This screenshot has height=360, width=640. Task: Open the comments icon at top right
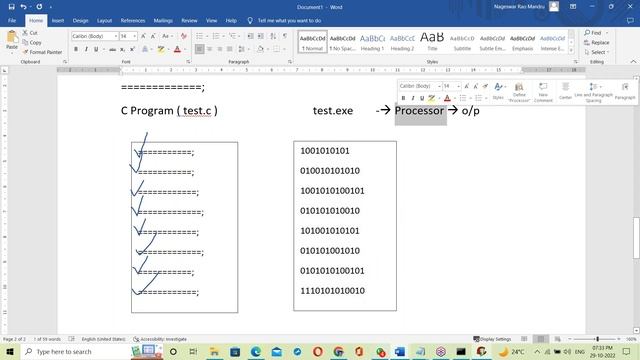click(x=630, y=20)
